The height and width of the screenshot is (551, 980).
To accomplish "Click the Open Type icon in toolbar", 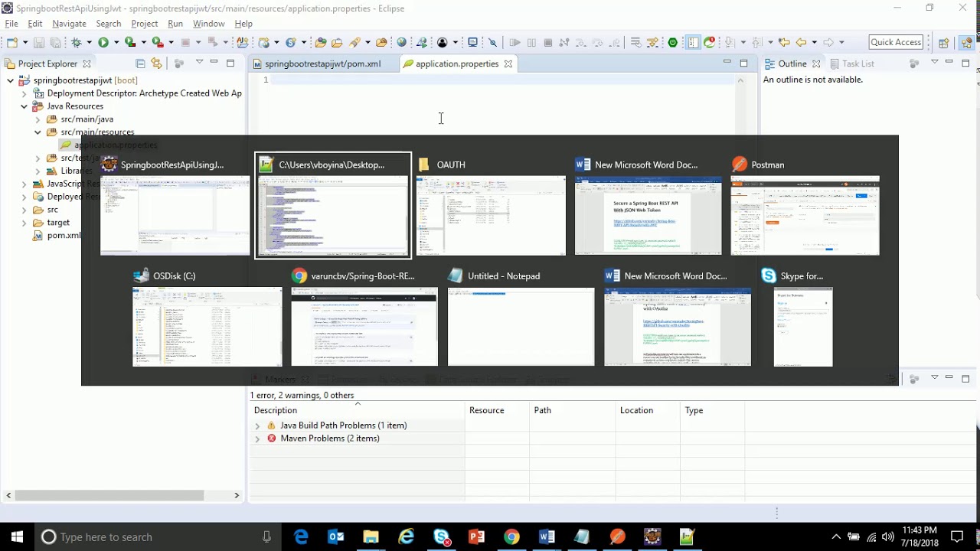I will (320, 42).
